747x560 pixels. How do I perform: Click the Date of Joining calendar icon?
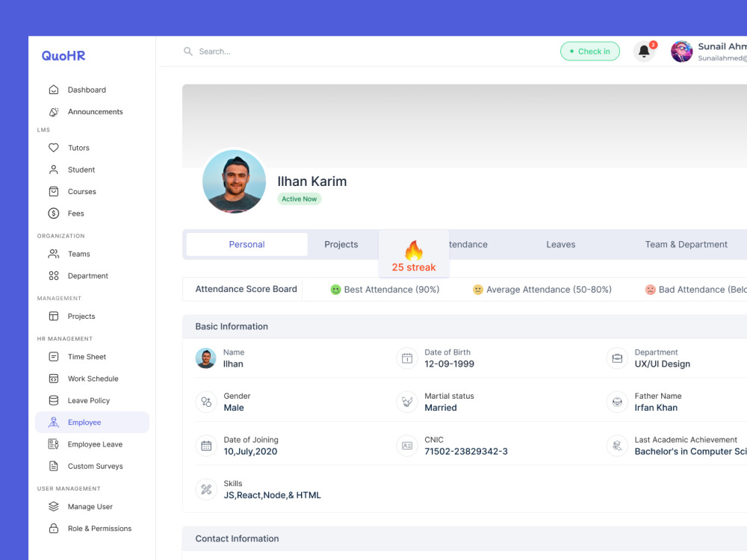pos(206,447)
